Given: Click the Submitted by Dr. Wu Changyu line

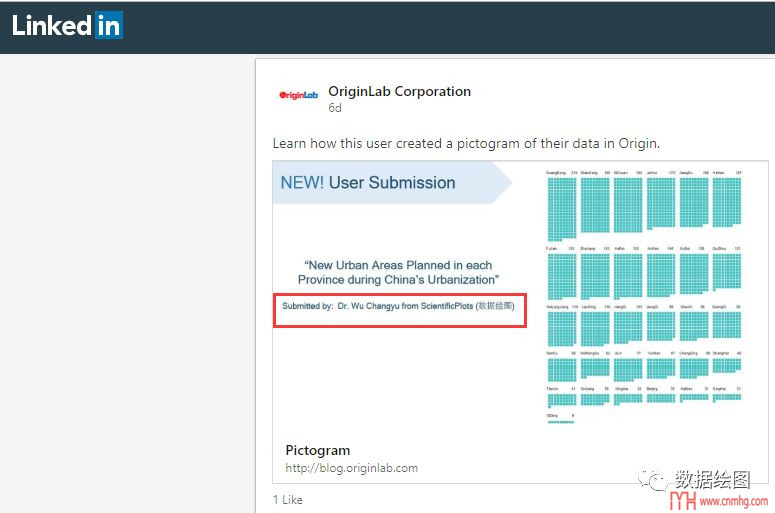Looking at the screenshot, I should pos(398,306).
